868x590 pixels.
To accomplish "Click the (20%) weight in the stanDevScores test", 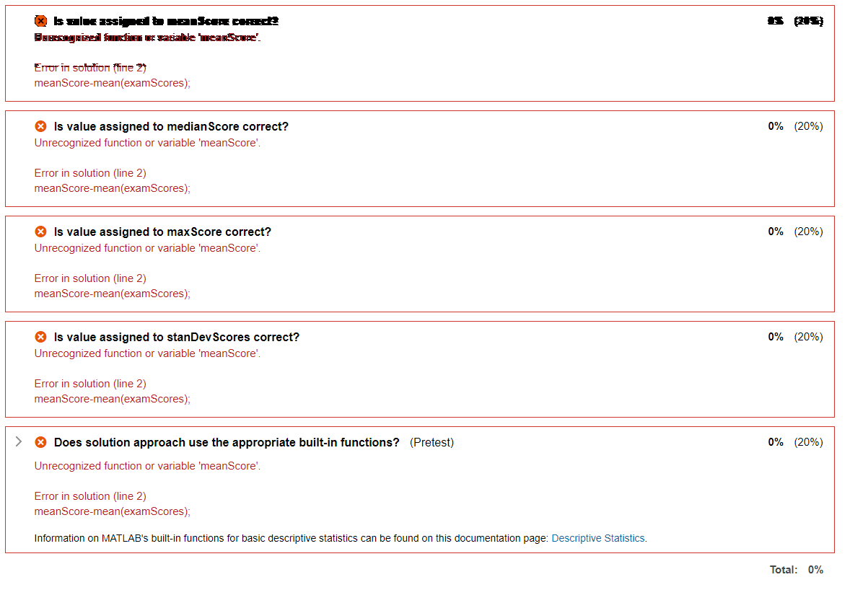I will pyautogui.click(x=808, y=337).
